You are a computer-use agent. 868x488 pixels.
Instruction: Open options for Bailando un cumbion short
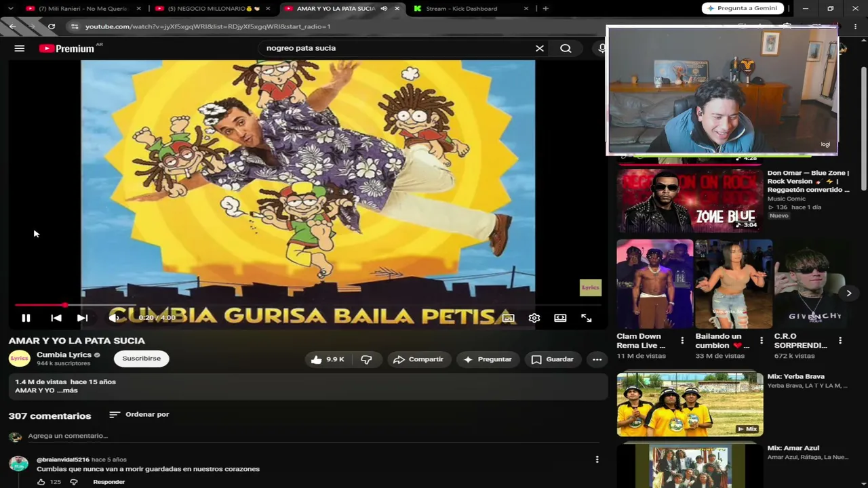tap(761, 340)
